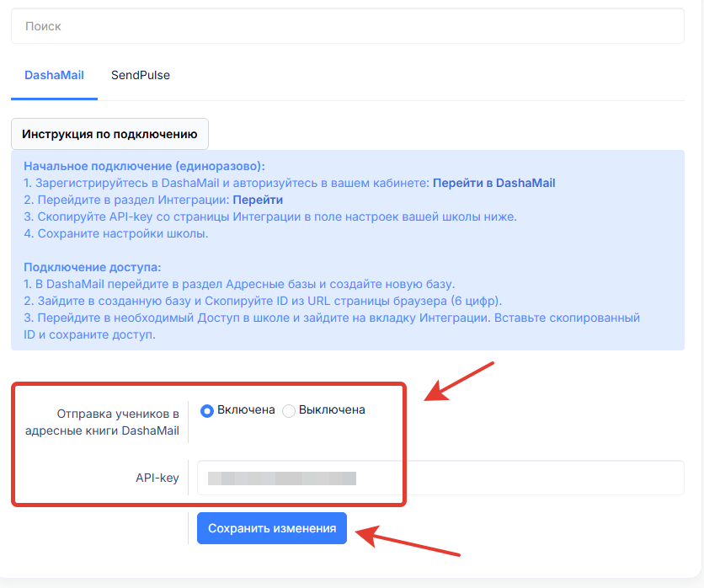Click the red arrow pointing at the save button
Screen dimensions: 704x588
coord(408,542)
